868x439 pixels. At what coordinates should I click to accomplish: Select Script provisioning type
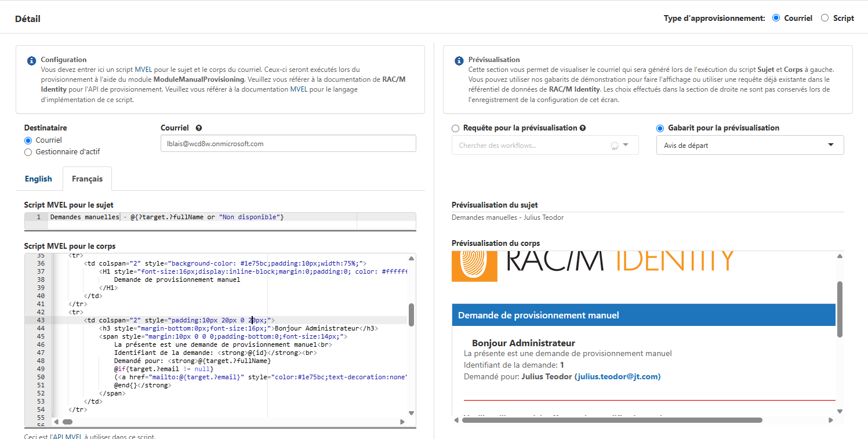coord(825,18)
